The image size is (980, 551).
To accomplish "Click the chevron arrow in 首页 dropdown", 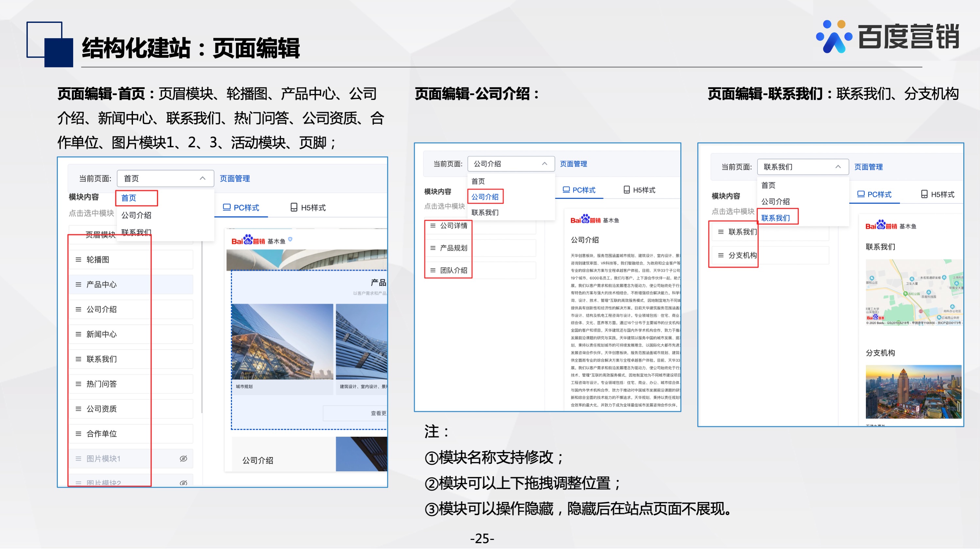I will coord(202,178).
